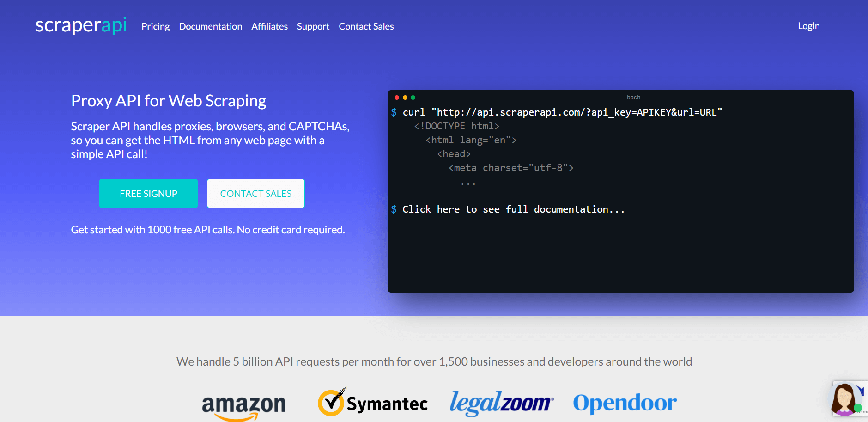The width and height of the screenshot is (868, 422).
Task: Click the red dot in the terminal window
Action: point(396,98)
